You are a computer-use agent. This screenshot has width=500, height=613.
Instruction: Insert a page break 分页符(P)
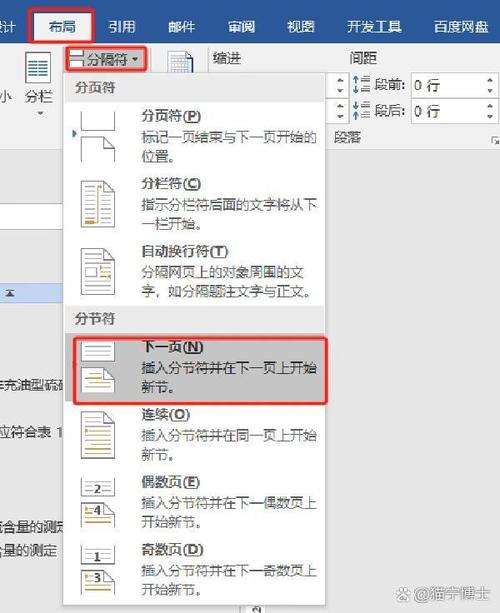(195, 136)
